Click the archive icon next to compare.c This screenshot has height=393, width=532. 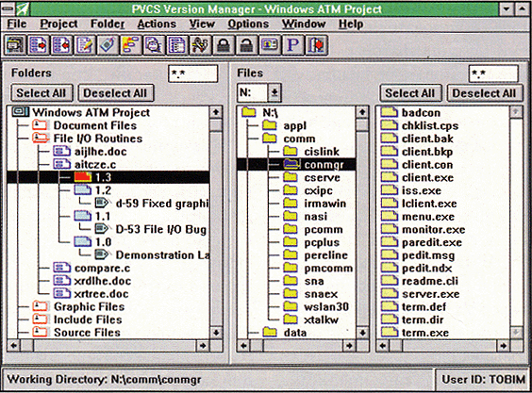[62, 268]
